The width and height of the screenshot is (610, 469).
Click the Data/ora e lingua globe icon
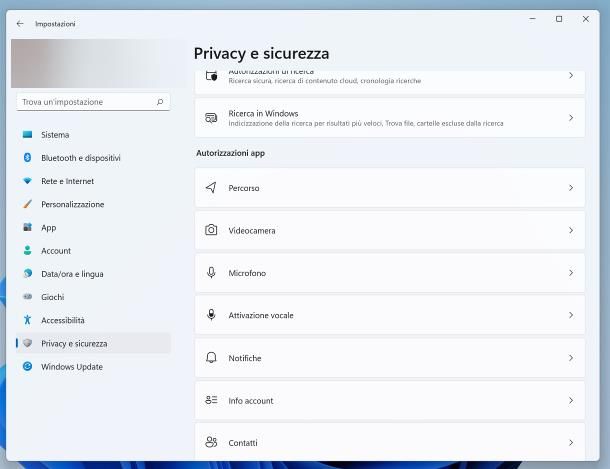27,273
